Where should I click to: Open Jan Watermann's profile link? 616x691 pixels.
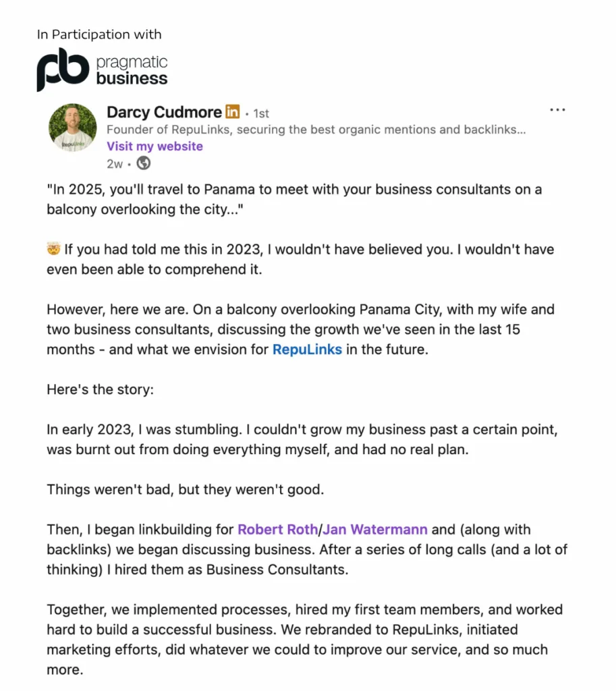(x=374, y=529)
